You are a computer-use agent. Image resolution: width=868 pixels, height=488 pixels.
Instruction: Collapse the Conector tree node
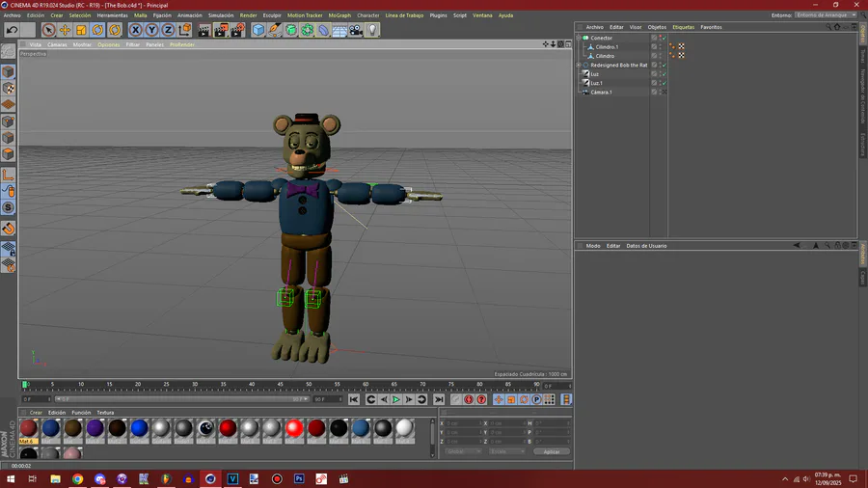[x=579, y=38]
